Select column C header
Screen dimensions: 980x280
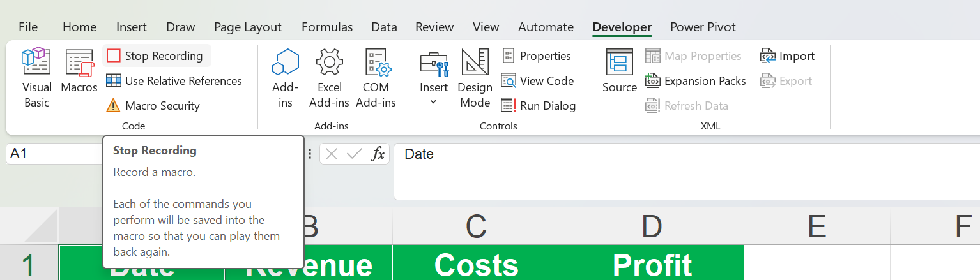tap(477, 226)
